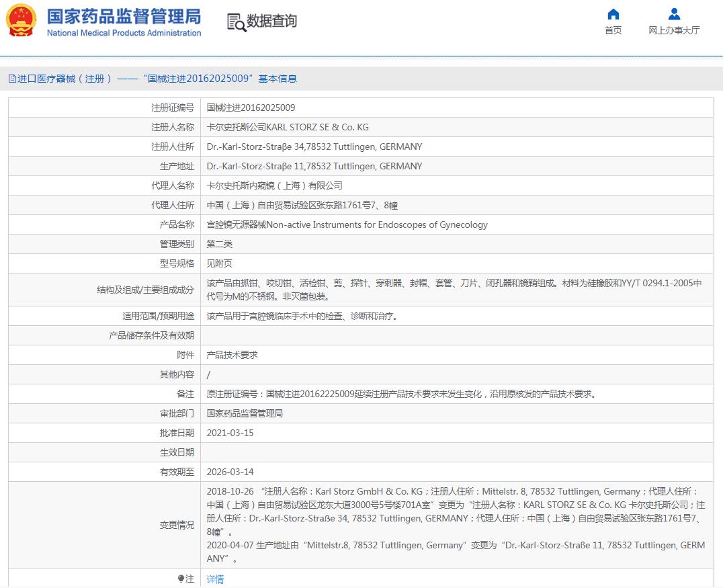Viewport: 723px width, 588px height.
Task: Click the 生效日期 label
Action: [177, 452]
